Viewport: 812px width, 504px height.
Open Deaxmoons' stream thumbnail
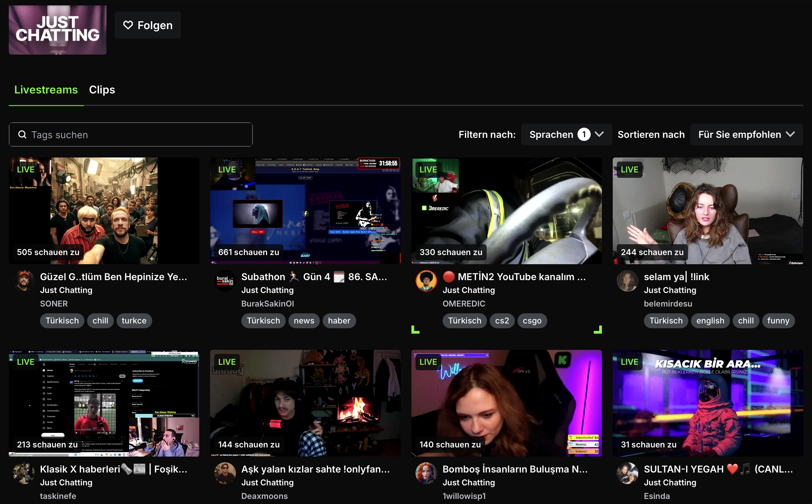click(305, 403)
